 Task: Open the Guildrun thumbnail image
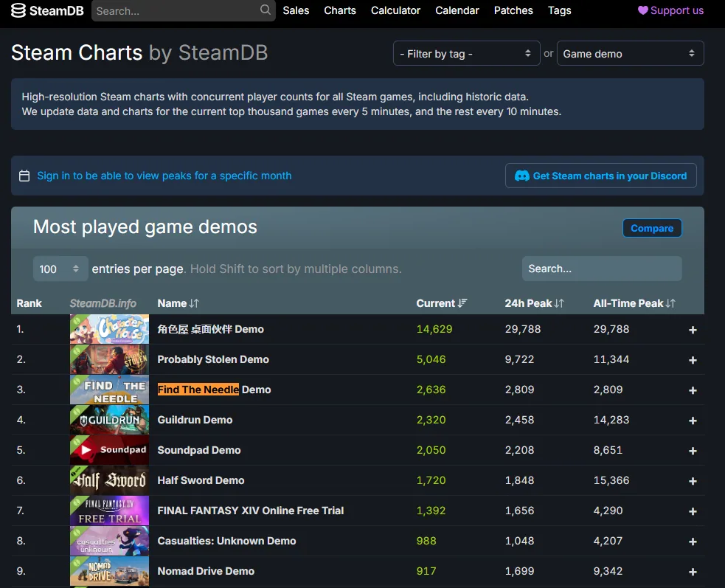(x=109, y=420)
